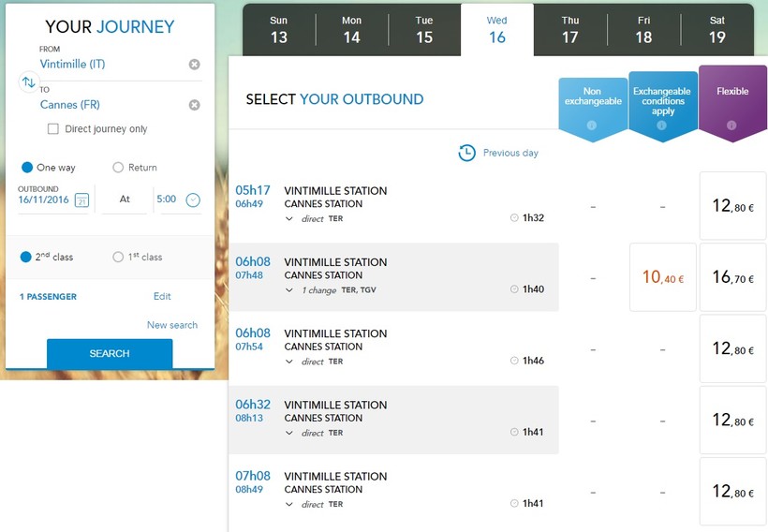768x532 pixels.
Task: Clear the Cannes (FR) destination field
Action: point(194,106)
